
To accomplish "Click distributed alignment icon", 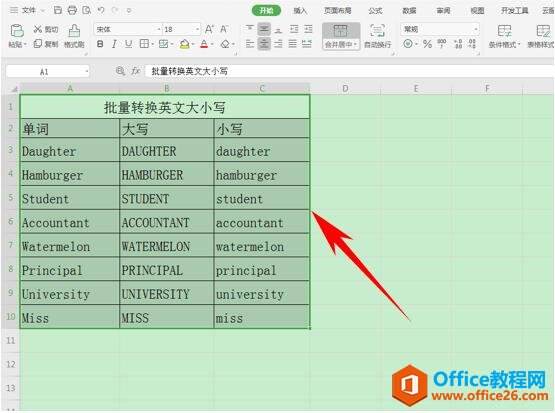I will pyautogui.click(x=307, y=44).
